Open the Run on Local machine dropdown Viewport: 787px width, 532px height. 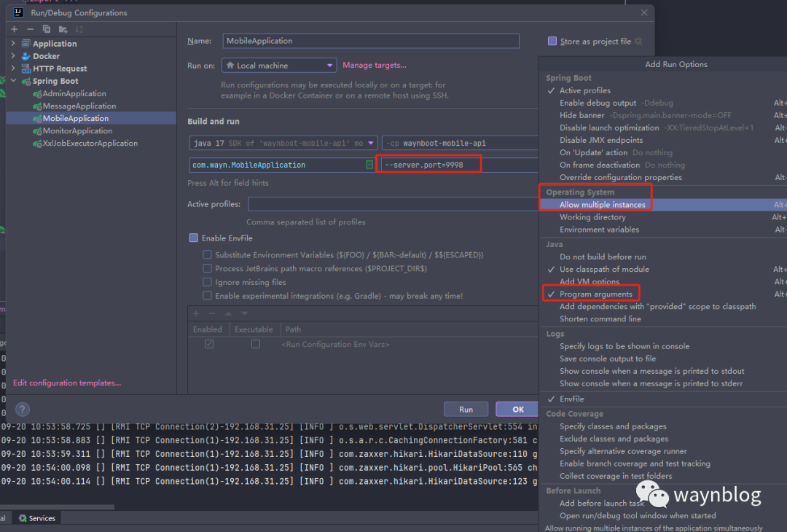pos(278,66)
